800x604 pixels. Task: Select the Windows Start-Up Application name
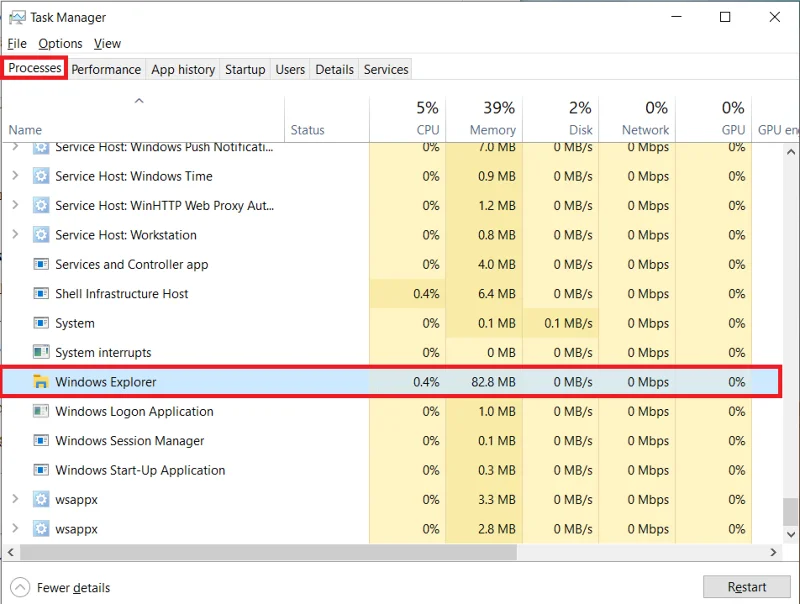coord(140,470)
